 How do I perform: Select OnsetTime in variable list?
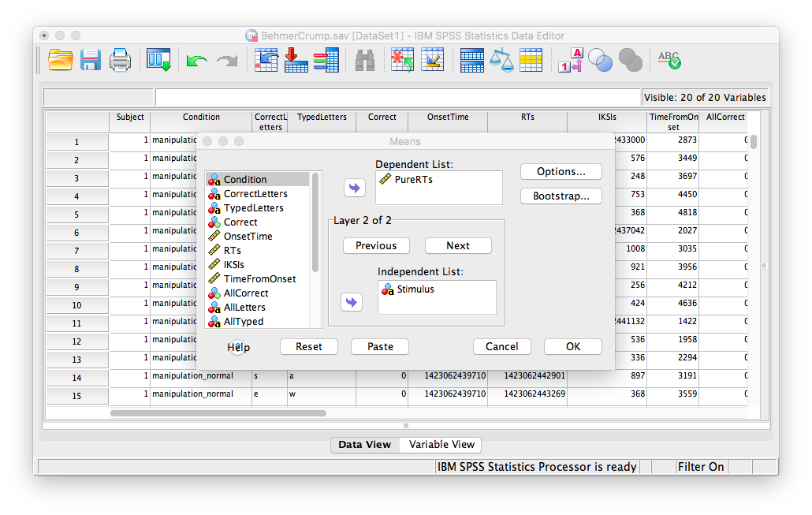click(x=257, y=237)
